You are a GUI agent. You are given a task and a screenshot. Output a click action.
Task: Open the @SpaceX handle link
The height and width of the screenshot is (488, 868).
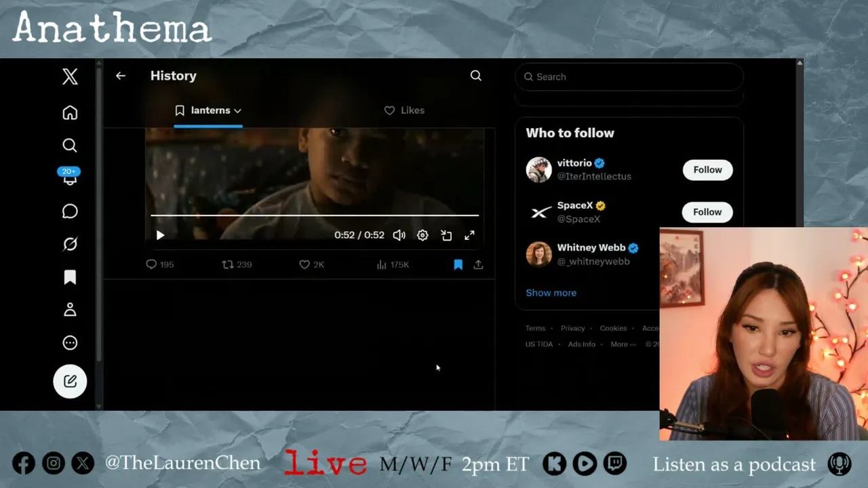(578, 219)
